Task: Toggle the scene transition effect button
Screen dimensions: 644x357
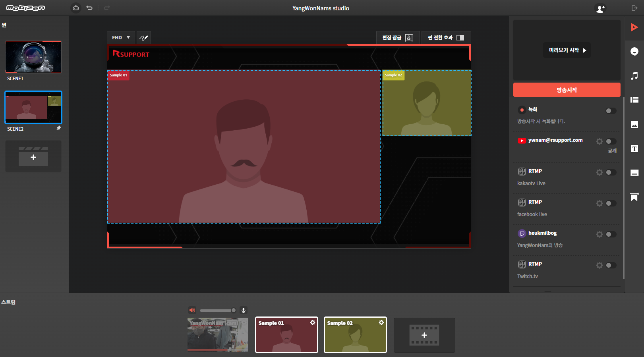Action: [x=446, y=38]
